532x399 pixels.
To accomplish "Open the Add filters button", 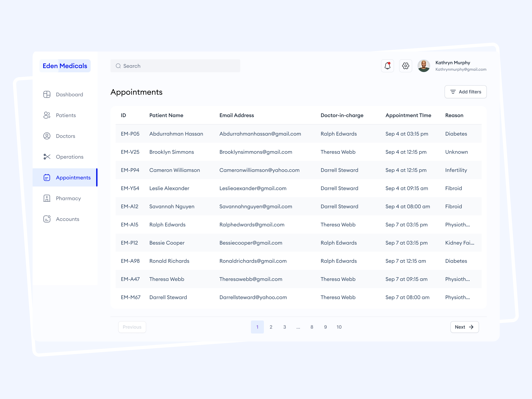I will pos(465,92).
